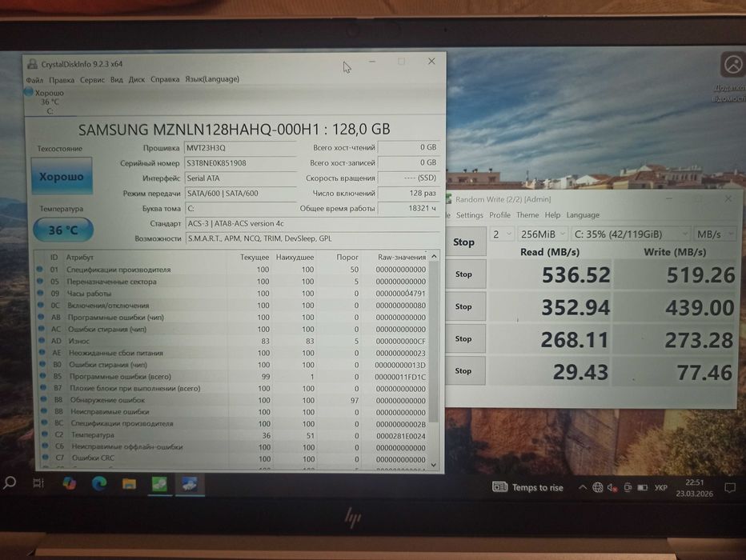This screenshot has height=560, width=746.
Task: Open the Файл menu in CrystalDiskInfo
Action: pyautogui.click(x=34, y=80)
